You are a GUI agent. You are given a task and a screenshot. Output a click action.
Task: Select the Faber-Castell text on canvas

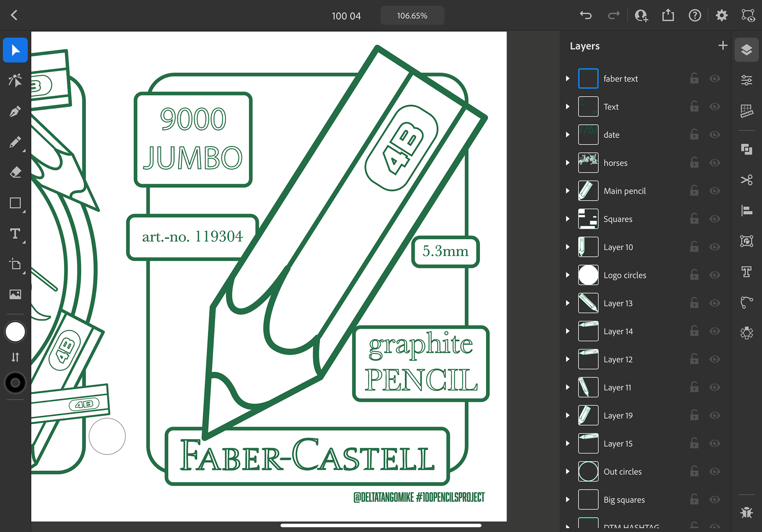coord(307,455)
